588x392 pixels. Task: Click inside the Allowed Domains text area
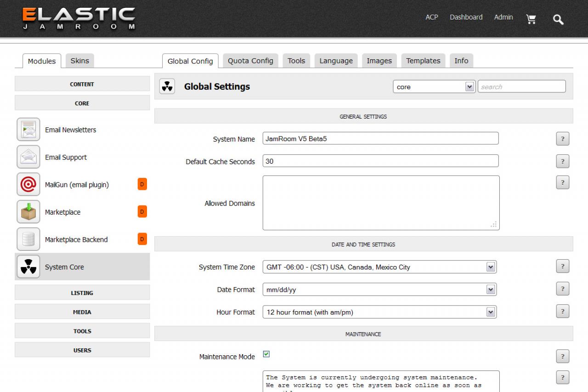(x=380, y=203)
